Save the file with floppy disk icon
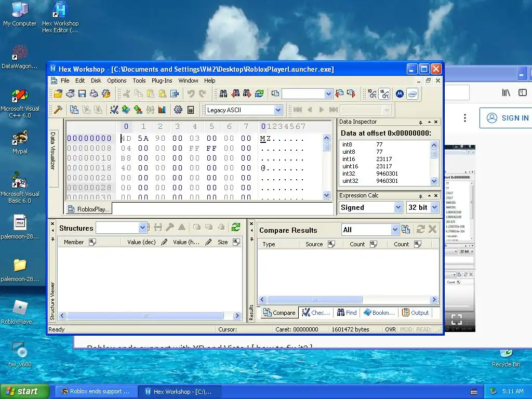532x399 pixels. coord(82,94)
